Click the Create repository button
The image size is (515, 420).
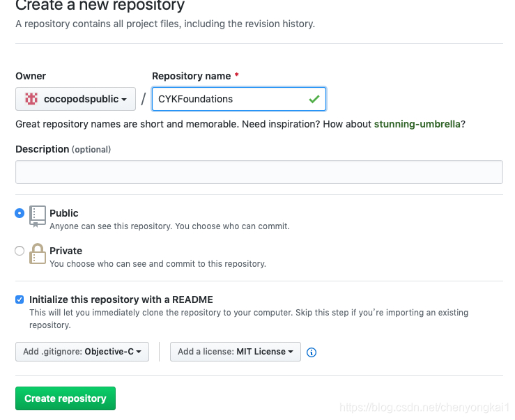pos(66,398)
